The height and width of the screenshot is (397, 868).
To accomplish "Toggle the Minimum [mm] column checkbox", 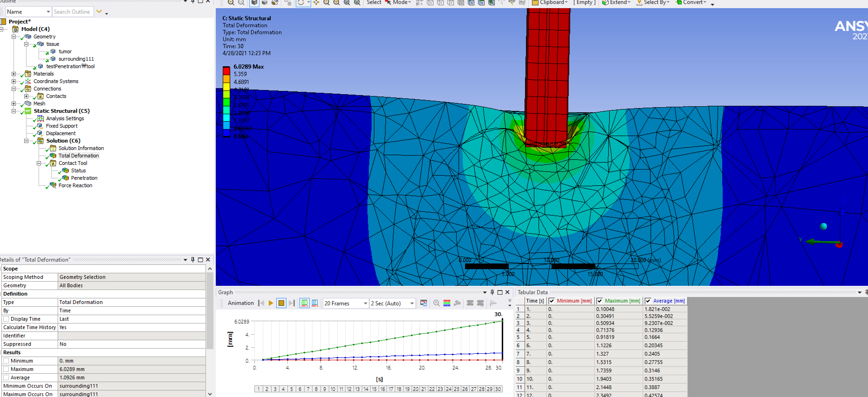I will pos(552,301).
